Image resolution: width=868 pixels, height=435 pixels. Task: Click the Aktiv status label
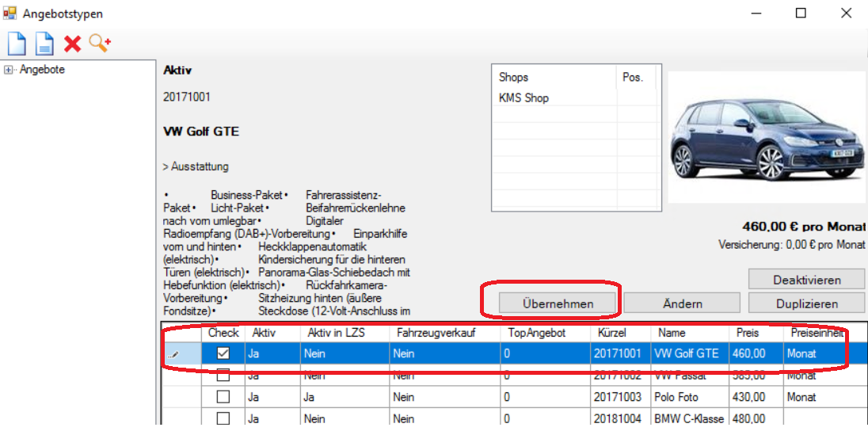pos(177,71)
